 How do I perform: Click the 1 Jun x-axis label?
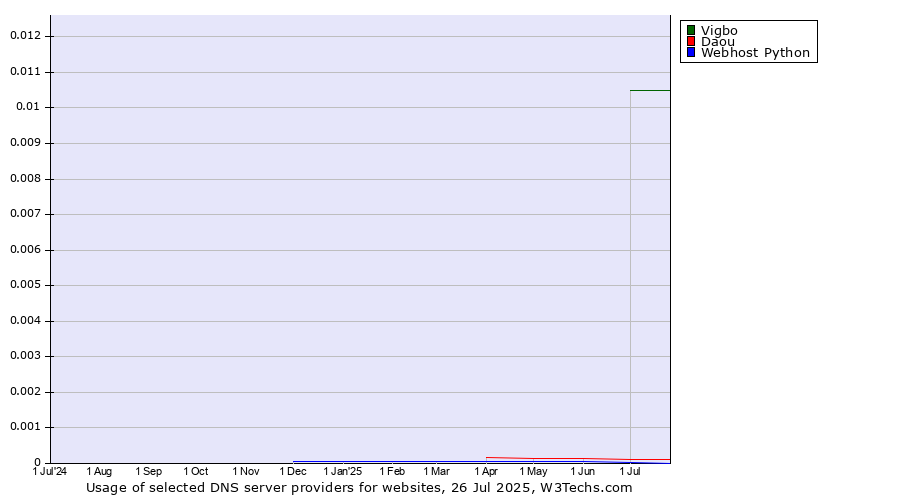(583, 471)
